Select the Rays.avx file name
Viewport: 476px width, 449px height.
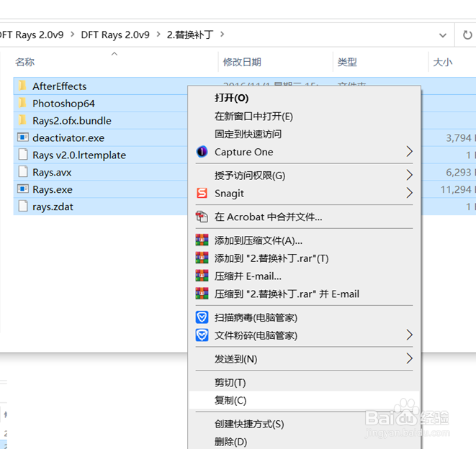[x=52, y=172]
